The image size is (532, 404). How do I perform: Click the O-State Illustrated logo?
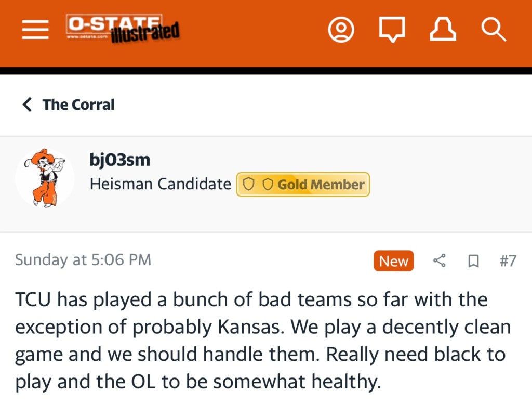(123, 29)
